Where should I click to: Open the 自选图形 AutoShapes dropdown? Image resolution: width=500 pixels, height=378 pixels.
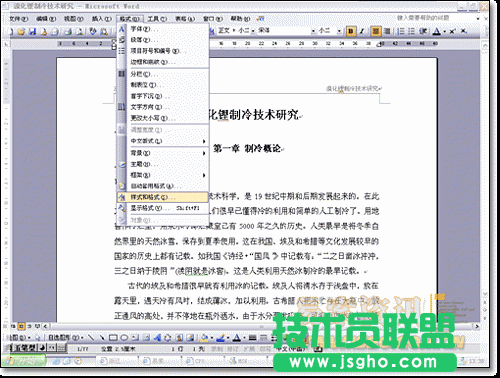pos(65,338)
